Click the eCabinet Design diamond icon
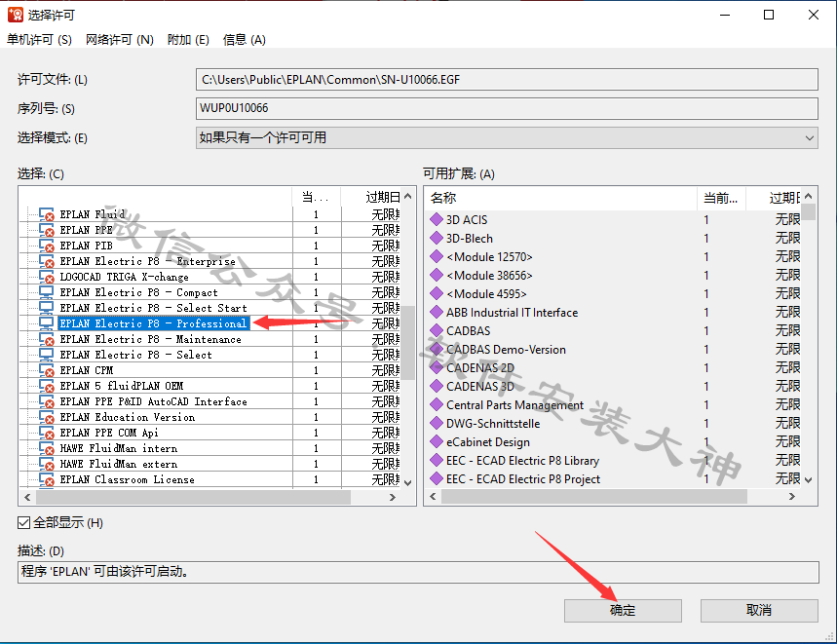Screen dimensions: 837x644 437,441
